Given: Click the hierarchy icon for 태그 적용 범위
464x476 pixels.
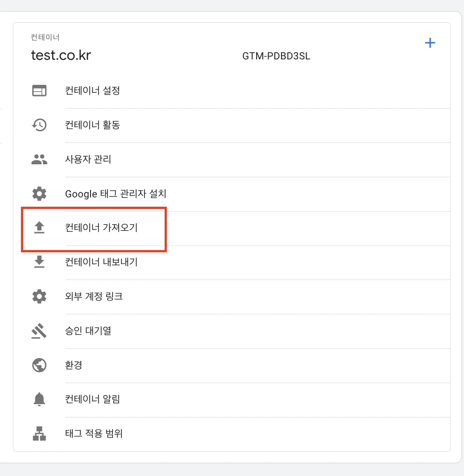Looking at the screenshot, I should tap(39, 434).
